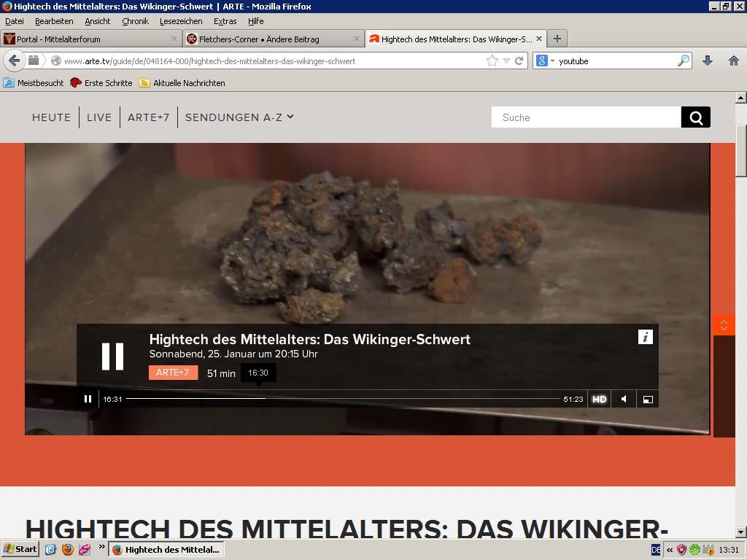Click the large pause button in the video overlay
Screen dimensions: 747x560
click(x=112, y=356)
